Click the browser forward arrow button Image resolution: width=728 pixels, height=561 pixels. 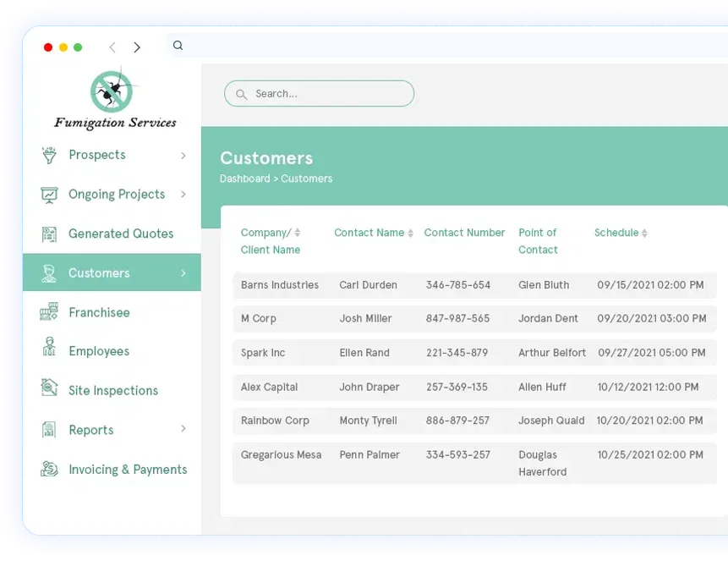[x=137, y=47]
